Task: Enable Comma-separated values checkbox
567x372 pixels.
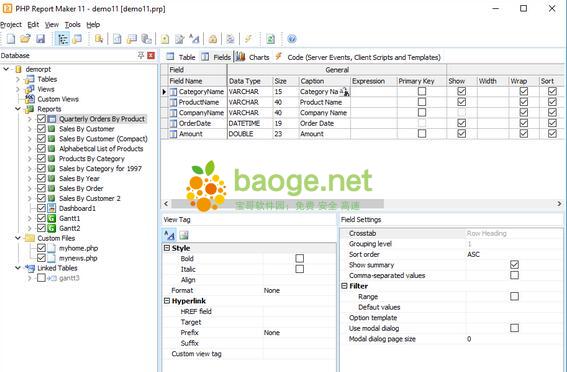Action: [x=514, y=275]
